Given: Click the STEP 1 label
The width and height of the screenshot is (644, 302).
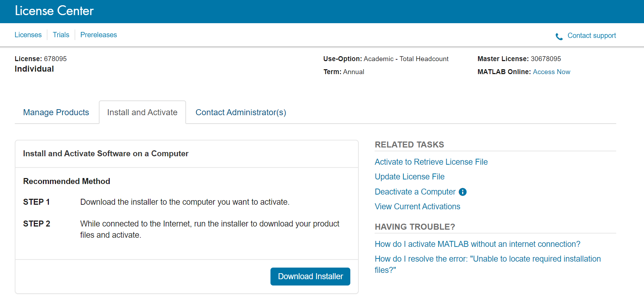Looking at the screenshot, I should click(x=37, y=202).
